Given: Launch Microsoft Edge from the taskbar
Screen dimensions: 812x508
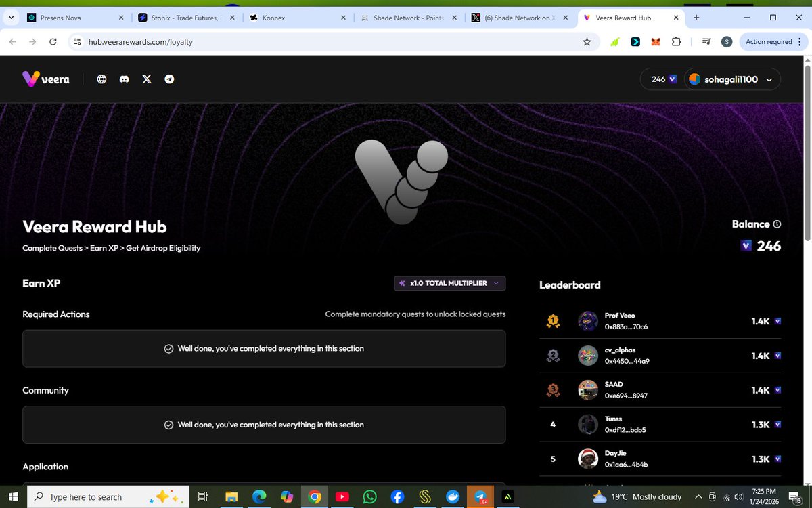Looking at the screenshot, I should (x=259, y=496).
